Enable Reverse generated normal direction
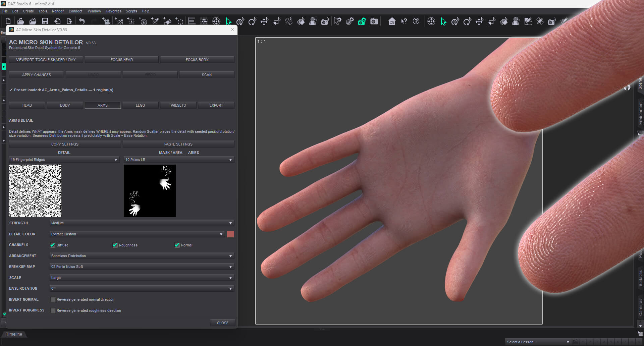This screenshot has height=346, width=644. click(x=53, y=299)
